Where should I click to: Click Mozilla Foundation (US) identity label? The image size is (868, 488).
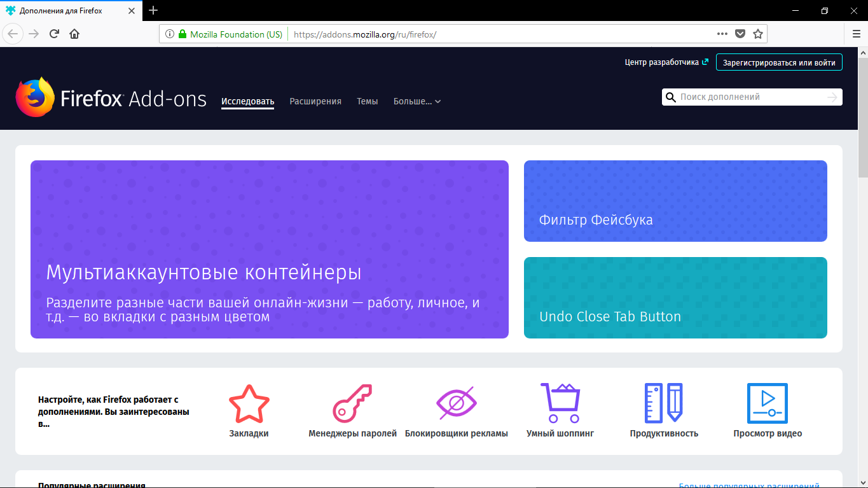coord(236,34)
